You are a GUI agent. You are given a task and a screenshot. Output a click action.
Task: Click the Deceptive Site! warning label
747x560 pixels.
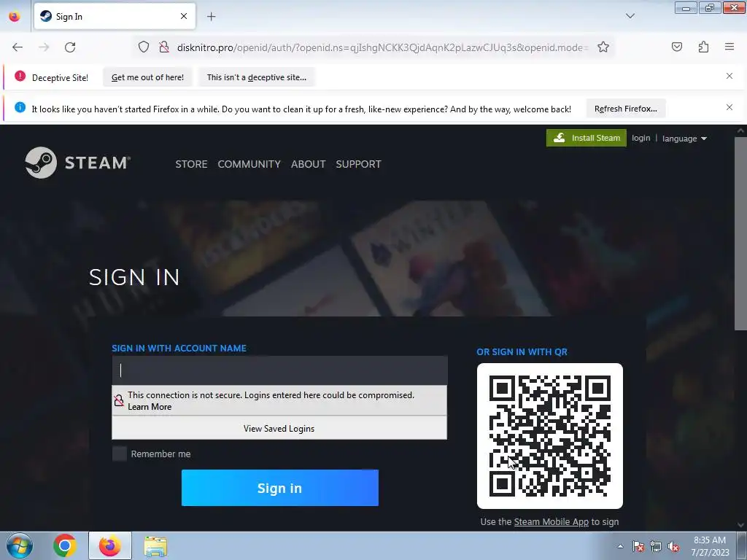click(x=60, y=77)
